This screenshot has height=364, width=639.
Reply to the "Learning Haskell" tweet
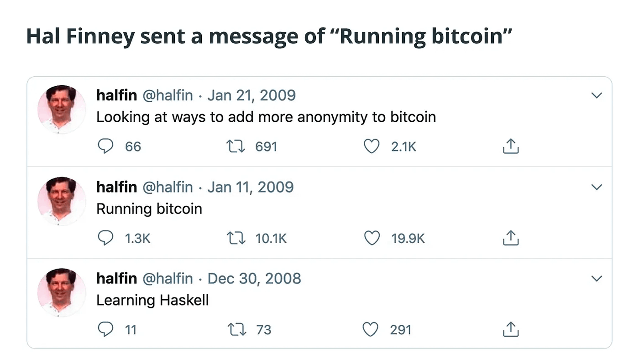(106, 329)
